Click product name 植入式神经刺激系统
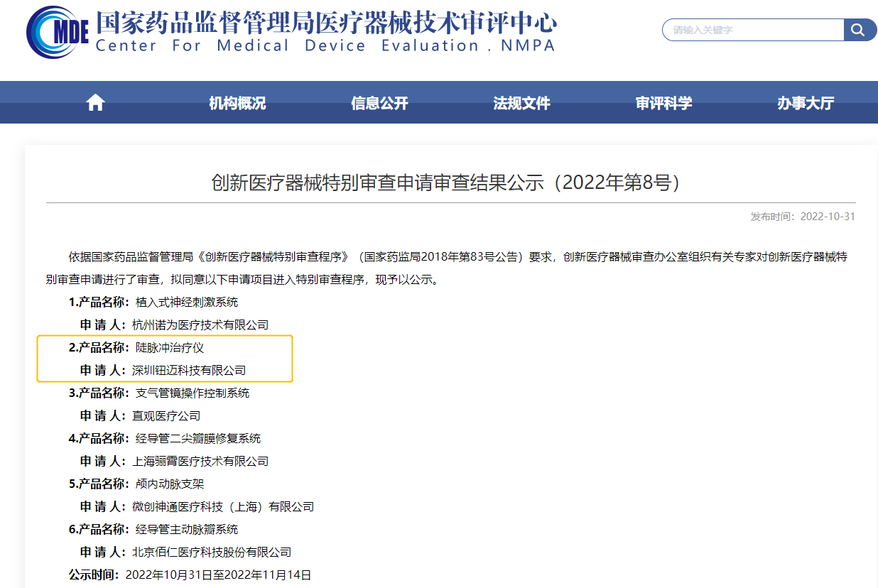878x588 pixels. (x=187, y=303)
